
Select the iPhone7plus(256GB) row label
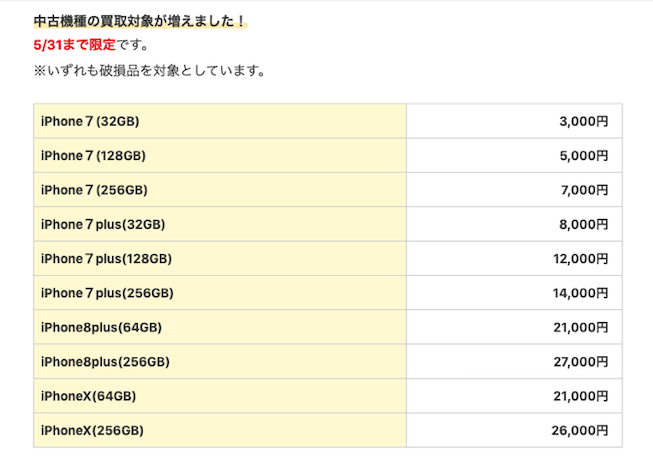(106, 293)
